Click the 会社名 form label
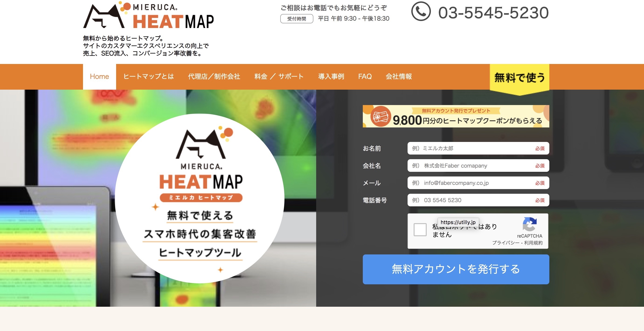This screenshot has height=331, width=644. pos(372,166)
